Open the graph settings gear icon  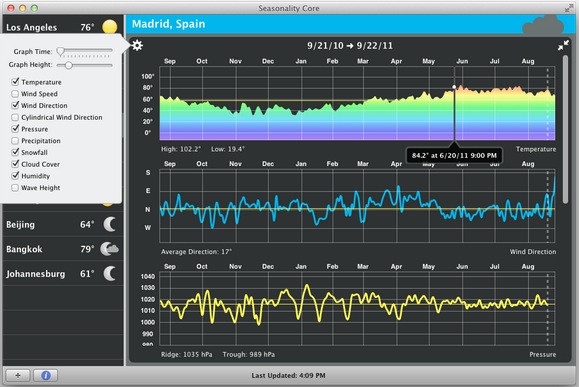[137, 45]
